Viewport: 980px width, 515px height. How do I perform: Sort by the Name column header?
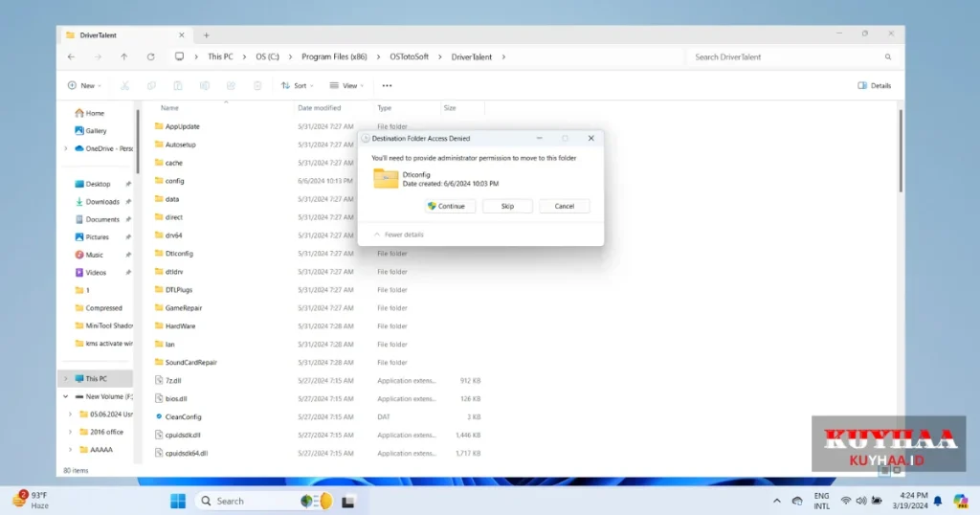(x=169, y=108)
